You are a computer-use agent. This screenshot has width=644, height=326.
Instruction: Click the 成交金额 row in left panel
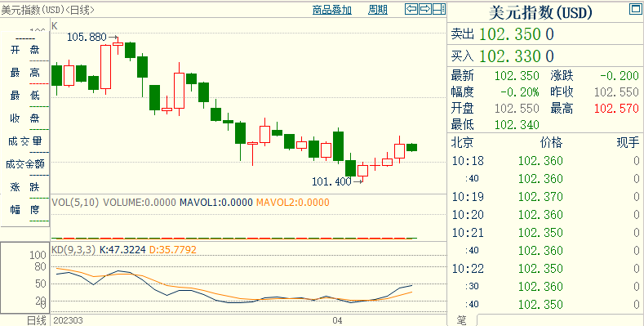25,164
